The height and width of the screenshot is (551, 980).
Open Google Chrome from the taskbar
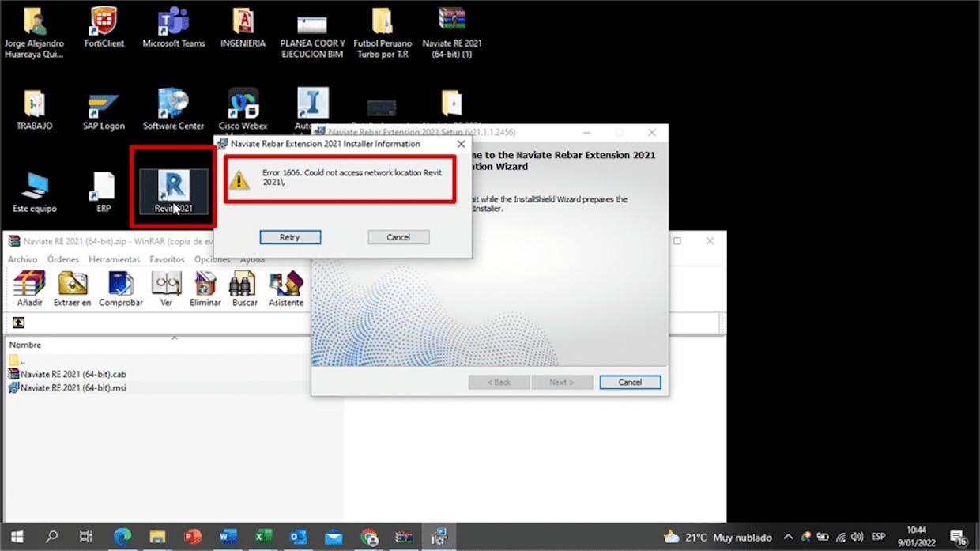[x=369, y=537]
